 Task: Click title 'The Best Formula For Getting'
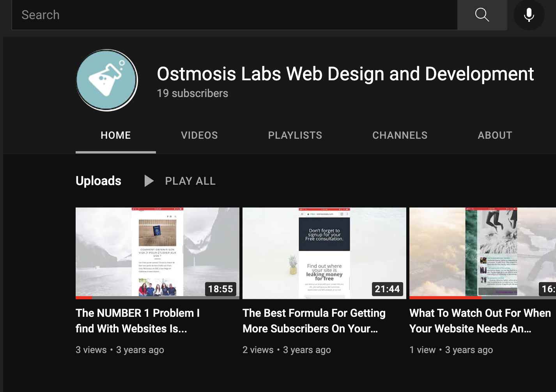pyautogui.click(x=314, y=321)
